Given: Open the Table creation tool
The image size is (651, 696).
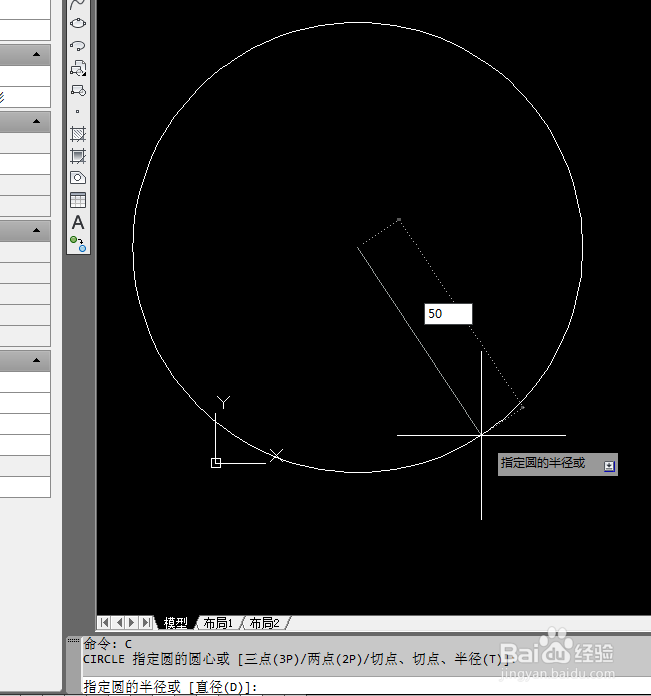Looking at the screenshot, I should coord(78,200).
